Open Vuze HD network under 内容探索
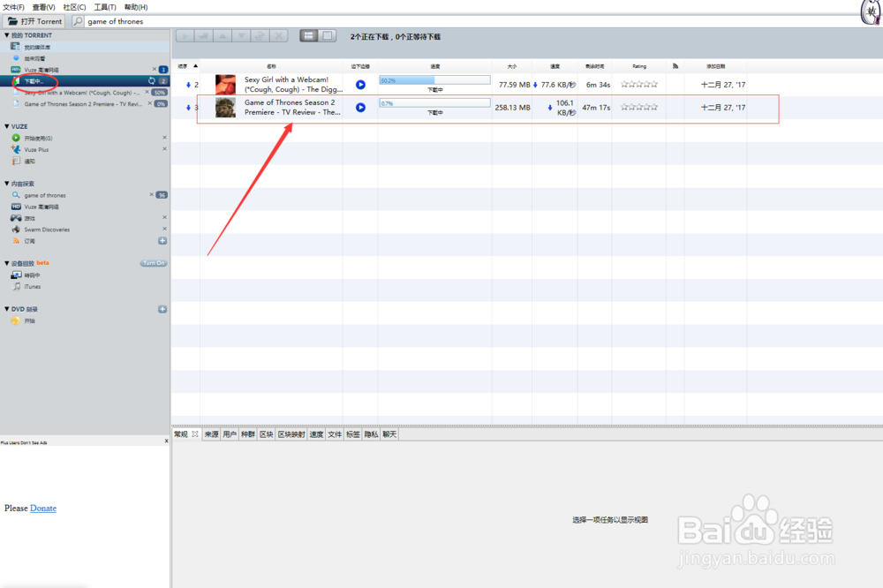The width and height of the screenshot is (883, 588). coord(42,207)
